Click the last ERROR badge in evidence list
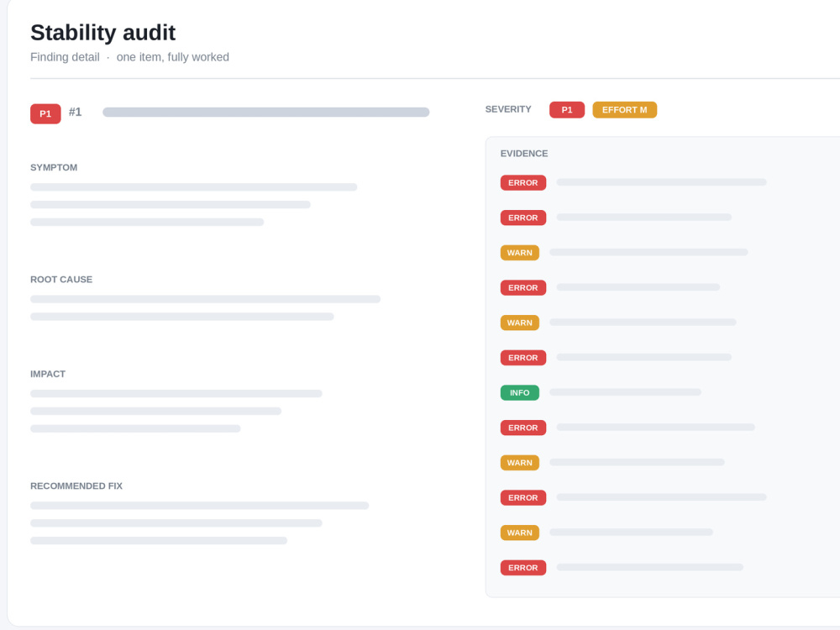 [523, 568]
